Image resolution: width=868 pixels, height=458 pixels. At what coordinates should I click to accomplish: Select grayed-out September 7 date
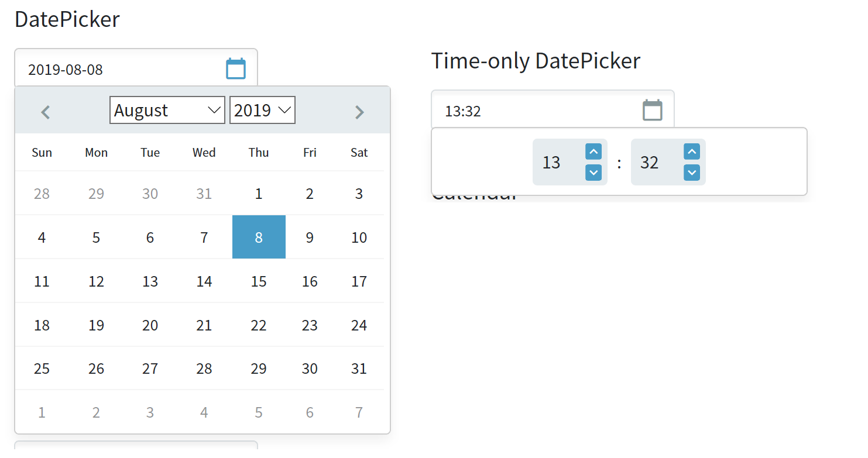click(x=359, y=413)
